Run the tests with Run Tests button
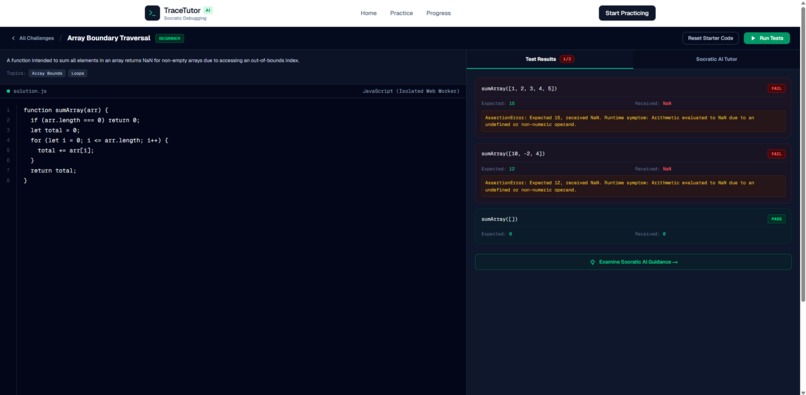The height and width of the screenshot is (395, 806). [766, 38]
